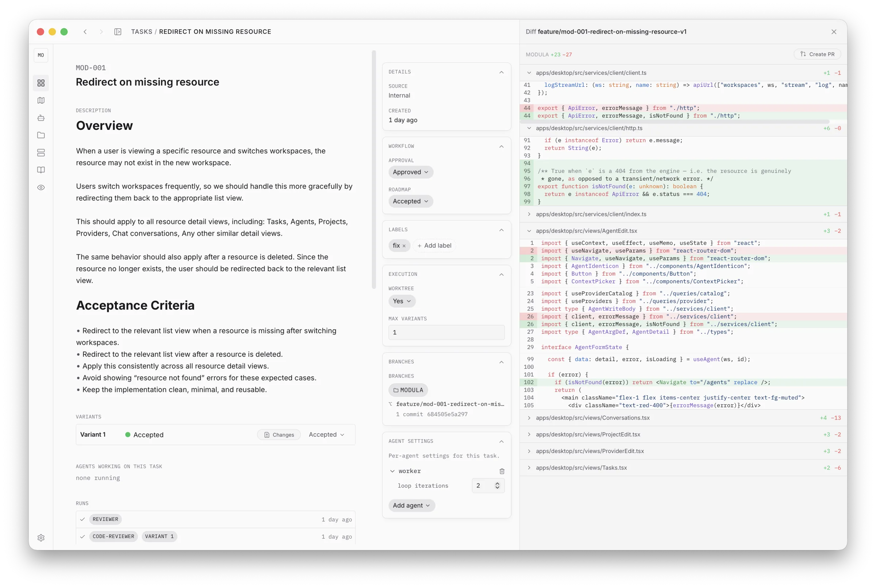Click horizontal scrollbar under client.ts diff
Screen dimensions: 876x588
pos(675,122)
